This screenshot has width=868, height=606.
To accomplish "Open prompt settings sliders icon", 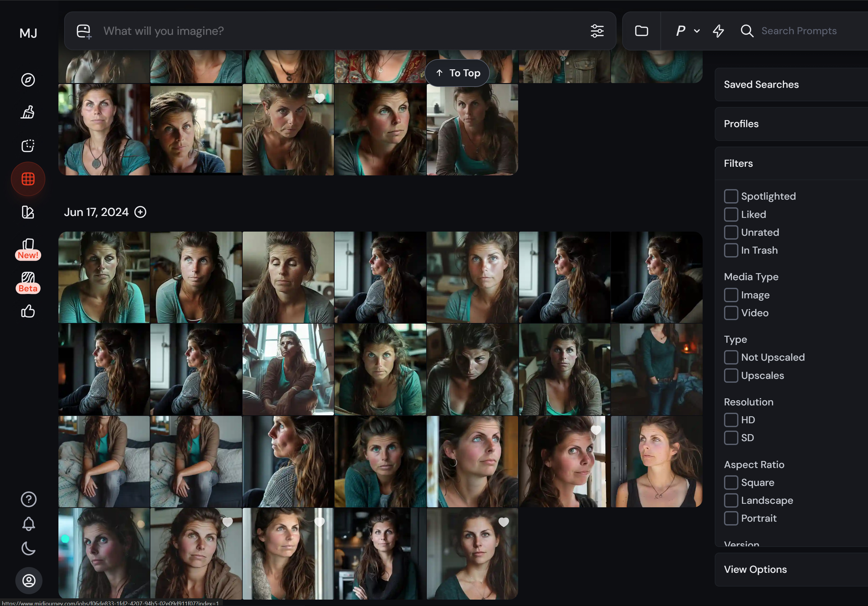I will (597, 31).
